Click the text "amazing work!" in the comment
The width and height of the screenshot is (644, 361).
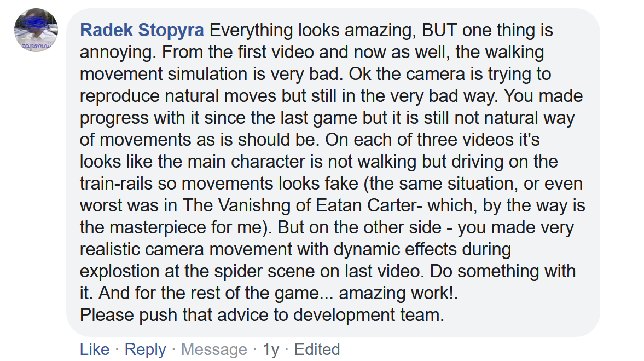point(397,293)
